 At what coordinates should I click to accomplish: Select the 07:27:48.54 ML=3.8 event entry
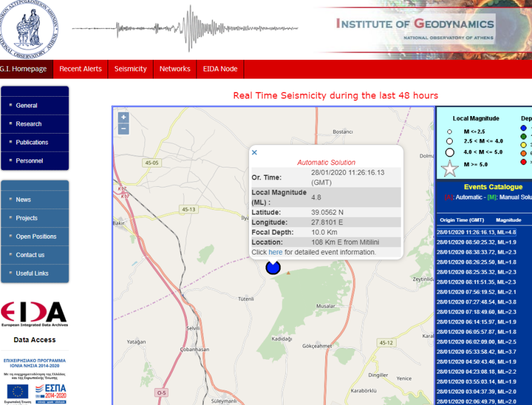coord(476,302)
